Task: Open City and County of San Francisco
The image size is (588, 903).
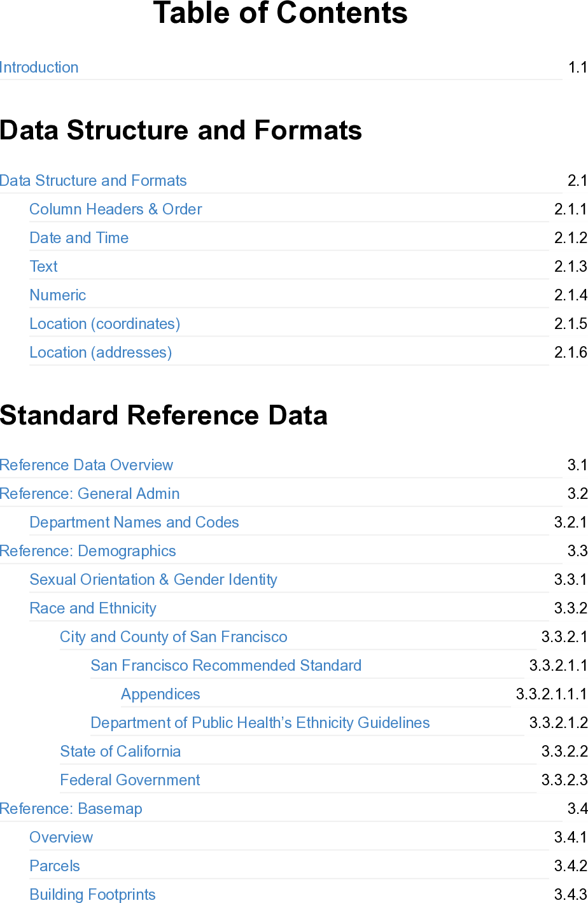Action: pos(174,637)
